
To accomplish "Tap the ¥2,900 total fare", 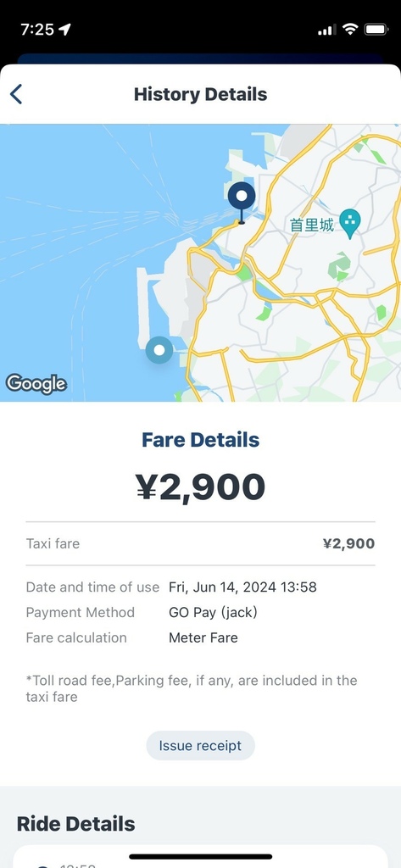I will (x=200, y=487).
